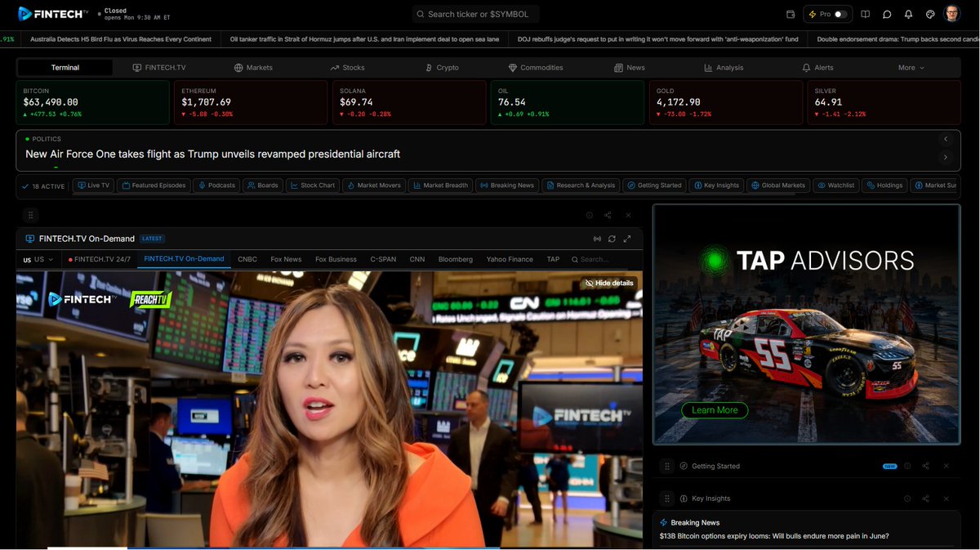Toggle the Featured Episodes widget chip
Screen dimensions: 980x550
tap(154, 186)
